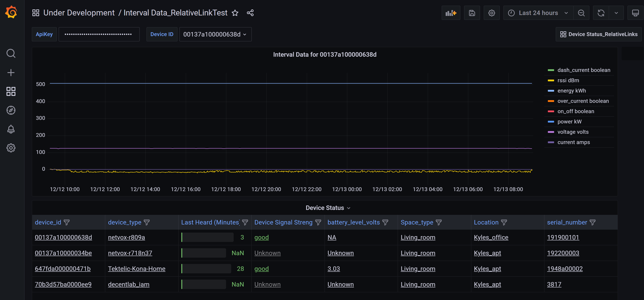Open Explore compass icon in sidebar
Viewport: 644px width, 300px height.
tap(11, 110)
